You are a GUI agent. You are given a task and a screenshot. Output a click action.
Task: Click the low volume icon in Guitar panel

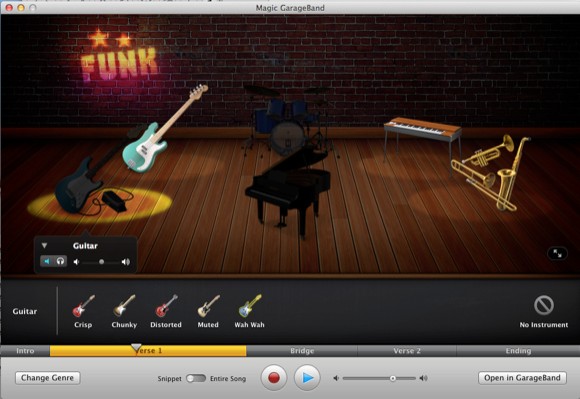[76, 262]
